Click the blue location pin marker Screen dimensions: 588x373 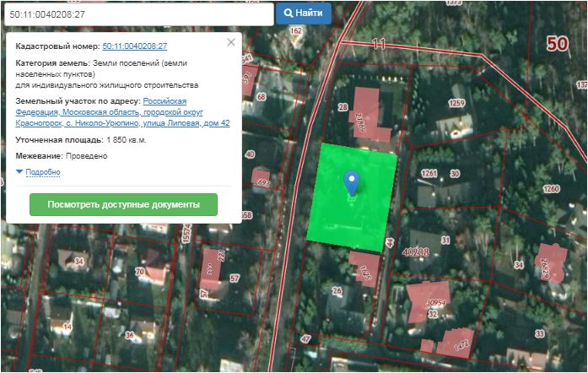coord(352,181)
